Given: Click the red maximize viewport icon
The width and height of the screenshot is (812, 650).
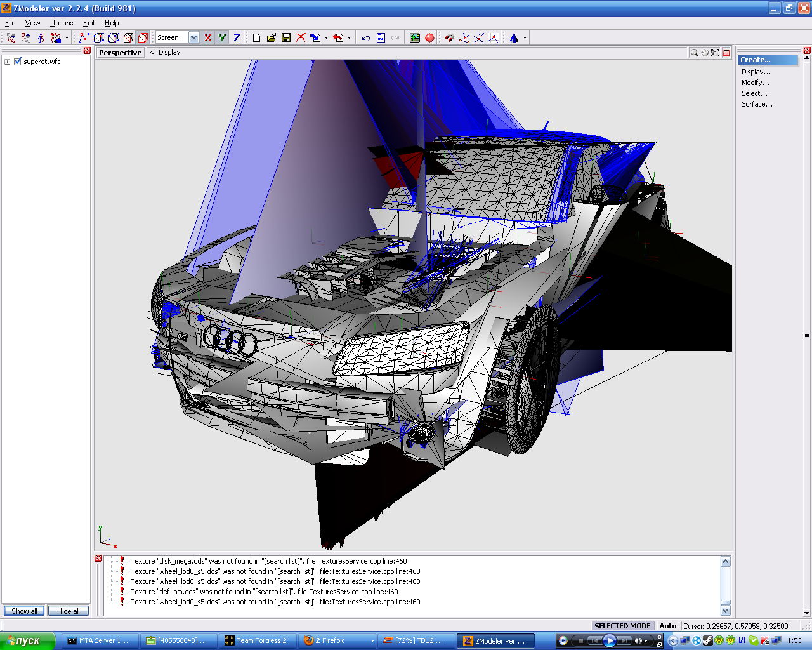Looking at the screenshot, I should click(727, 53).
